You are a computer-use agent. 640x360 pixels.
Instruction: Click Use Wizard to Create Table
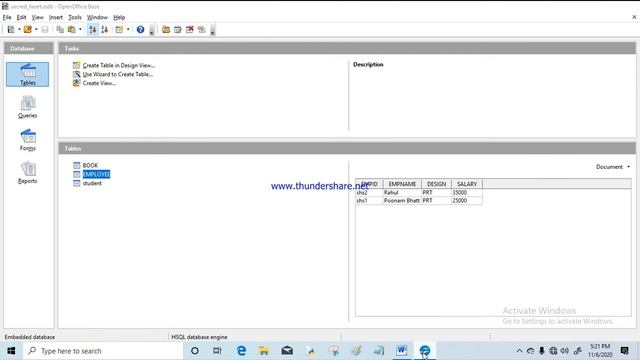point(118,74)
